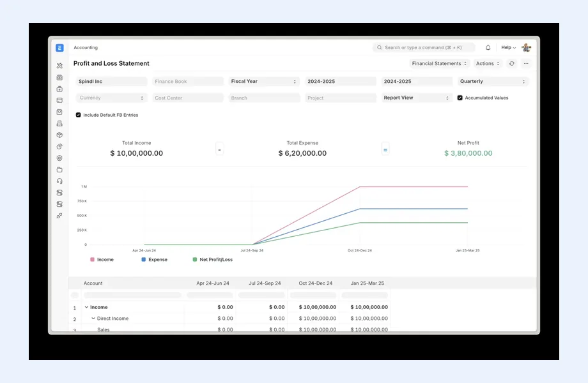The height and width of the screenshot is (383, 588).
Task: Toggle the Accumulated Values checkbox
Action: (460, 98)
